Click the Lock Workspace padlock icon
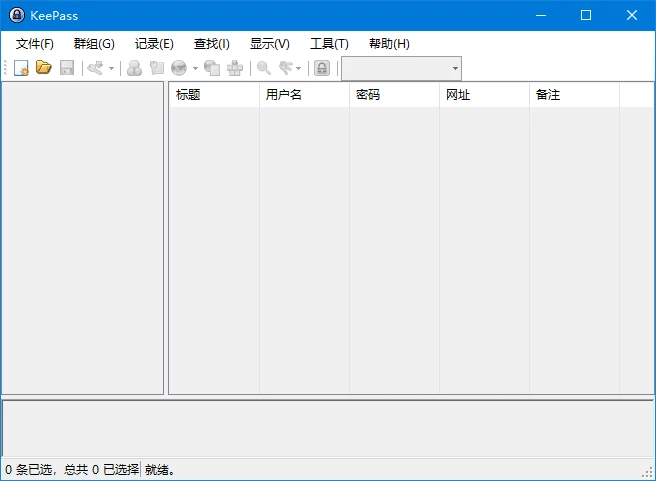The width and height of the screenshot is (656, 481). tap(322, 68)
